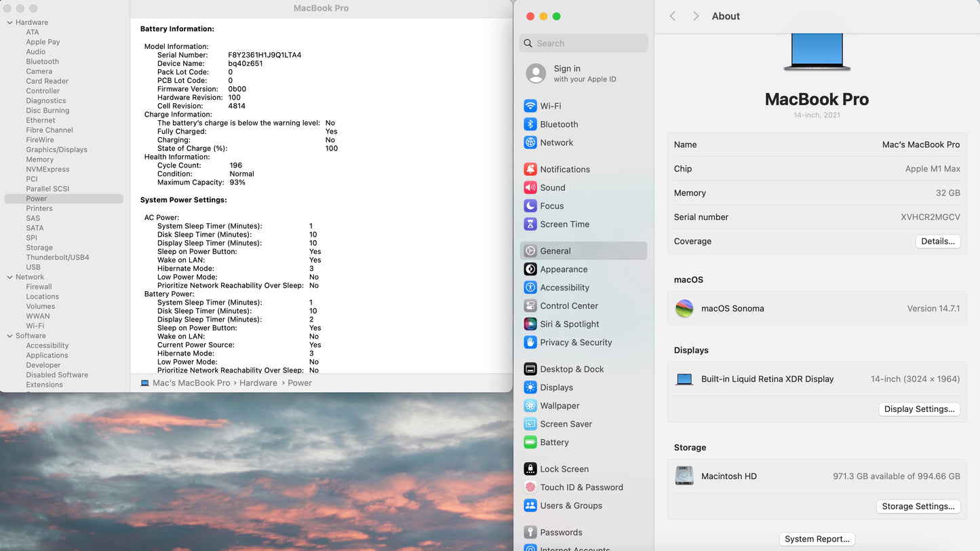Open the Privacy & Security hand icon
The height and width of the screenshot is (551, 980).
pyautogui.click(x=530, y=343)
